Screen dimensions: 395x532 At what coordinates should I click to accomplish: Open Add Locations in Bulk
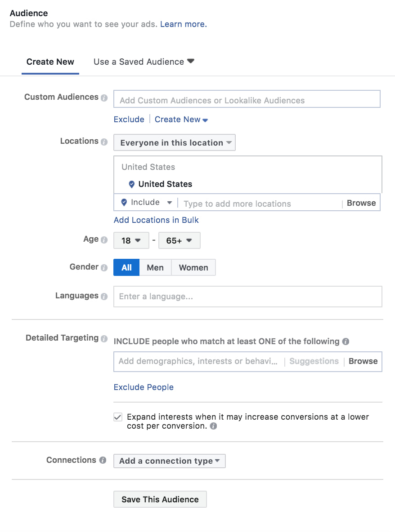[156, 220]
